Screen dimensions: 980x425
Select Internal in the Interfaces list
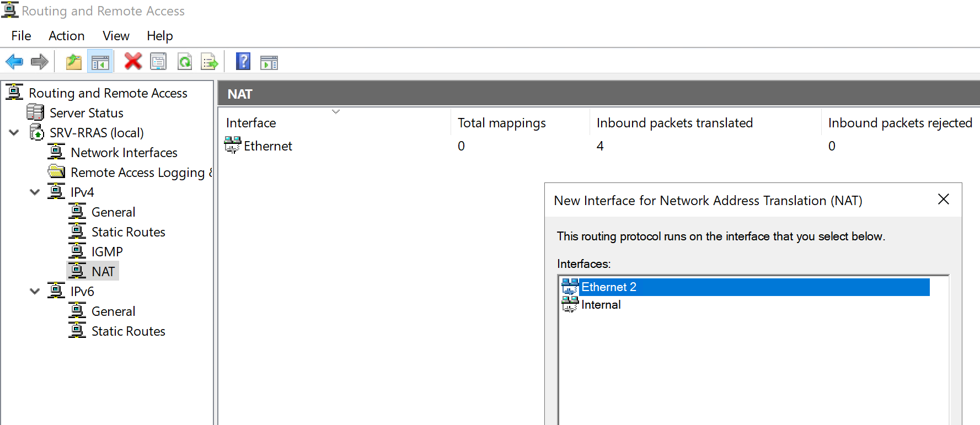[601, 305]
